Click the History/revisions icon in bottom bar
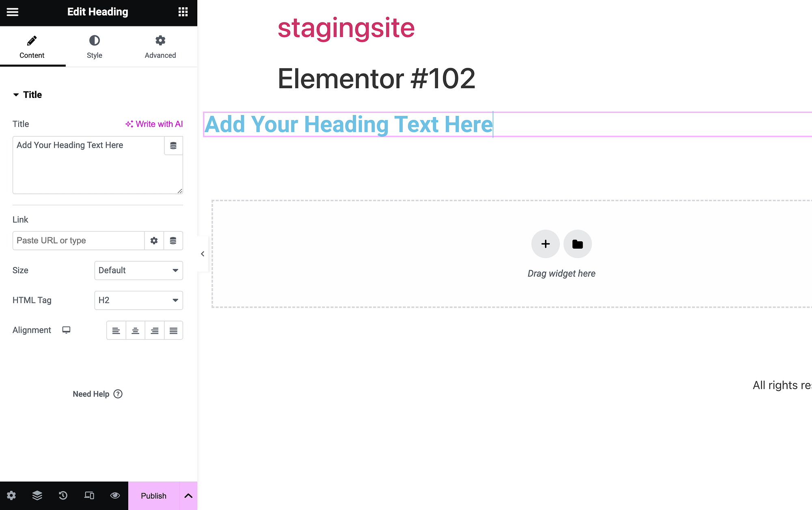This screenshot has width=812, height=510. pyautogui.click(x=63, y=496)
